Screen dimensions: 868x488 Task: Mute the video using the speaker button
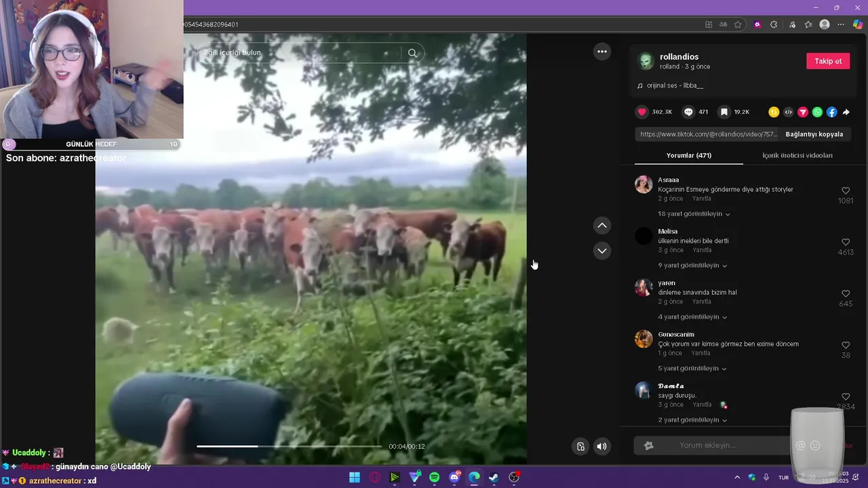pyautogui.click(x=601, y=446)
